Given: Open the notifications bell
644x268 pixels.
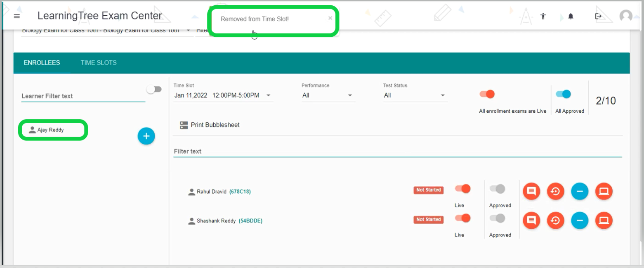Looking at the screenshot, I should pyautogui.click(x=571, y=16).
